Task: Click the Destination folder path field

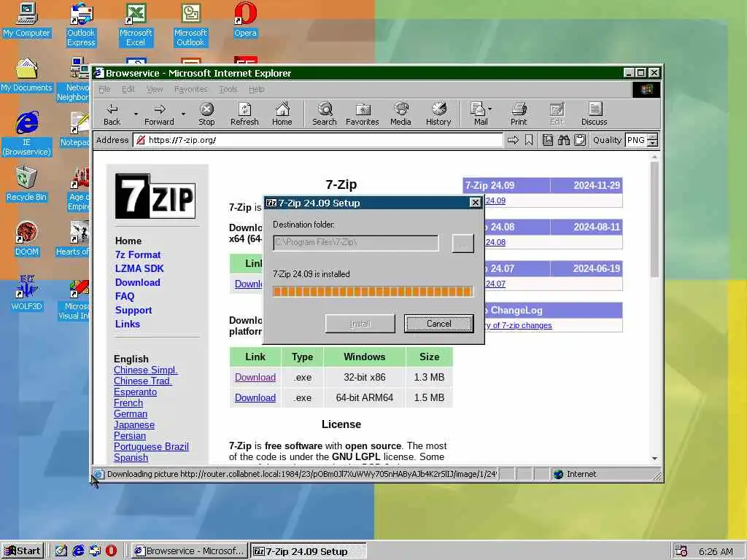Action: click(x=356, y=242)
